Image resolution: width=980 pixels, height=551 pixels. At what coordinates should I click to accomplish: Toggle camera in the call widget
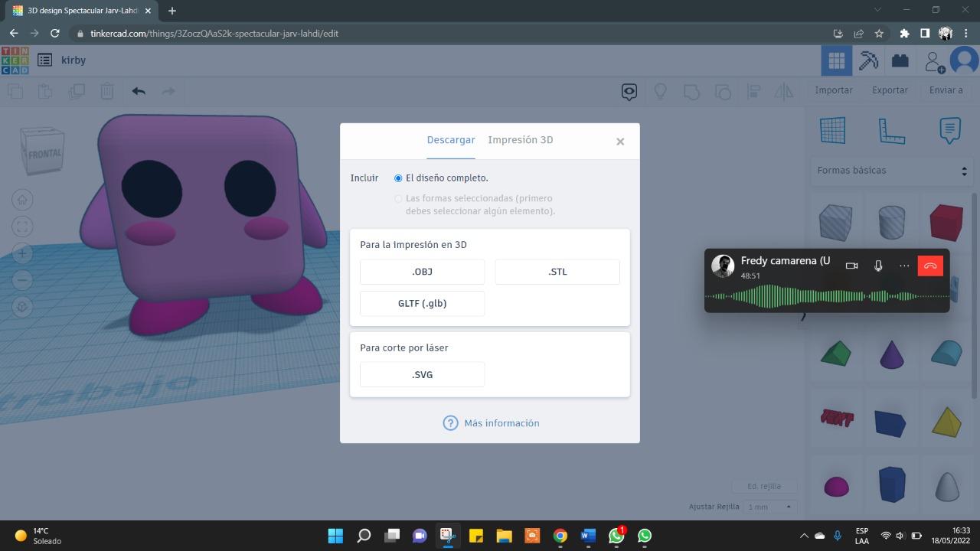[x=851, y=266]
